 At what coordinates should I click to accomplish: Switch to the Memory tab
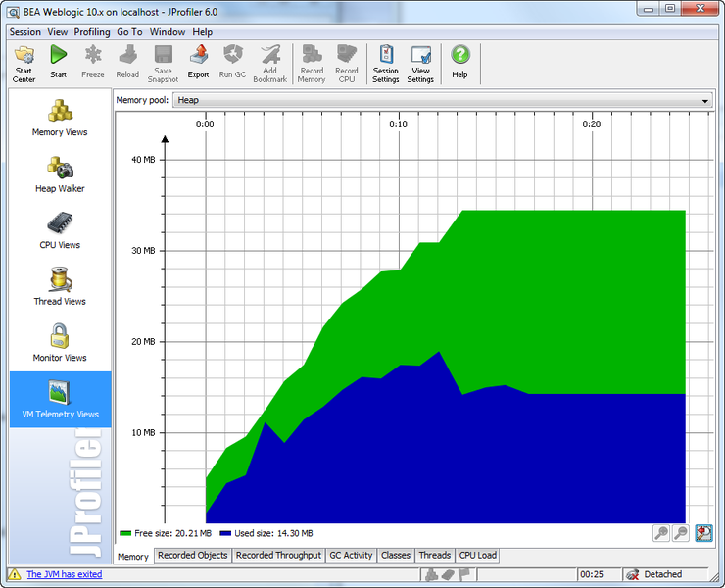click(x=132, y=557)
